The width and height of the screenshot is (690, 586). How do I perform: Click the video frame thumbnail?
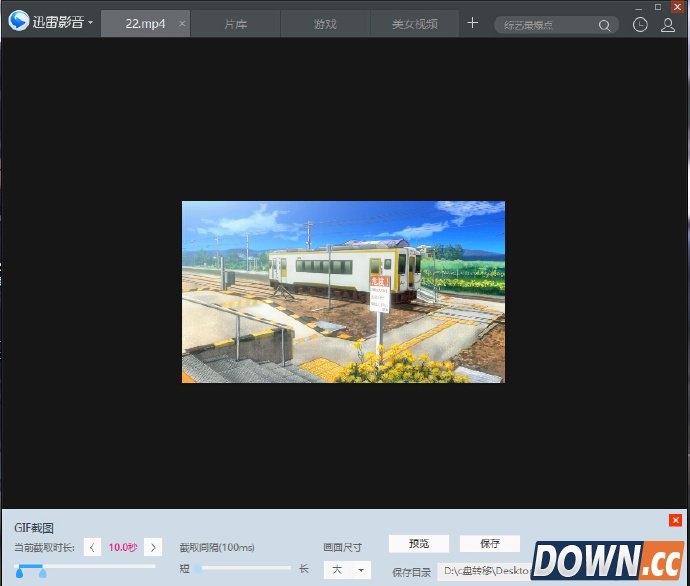[x=343, y=292]
